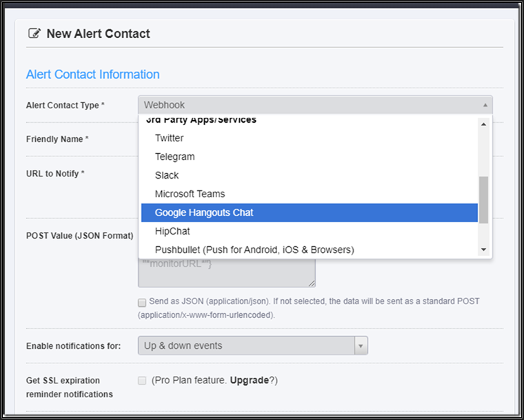Choose Slack as alert contact type
524x420 pixels.
coord(310,175)
